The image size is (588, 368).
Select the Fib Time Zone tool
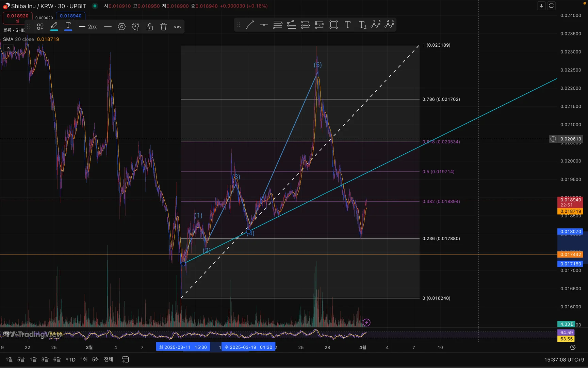(320, 25)
